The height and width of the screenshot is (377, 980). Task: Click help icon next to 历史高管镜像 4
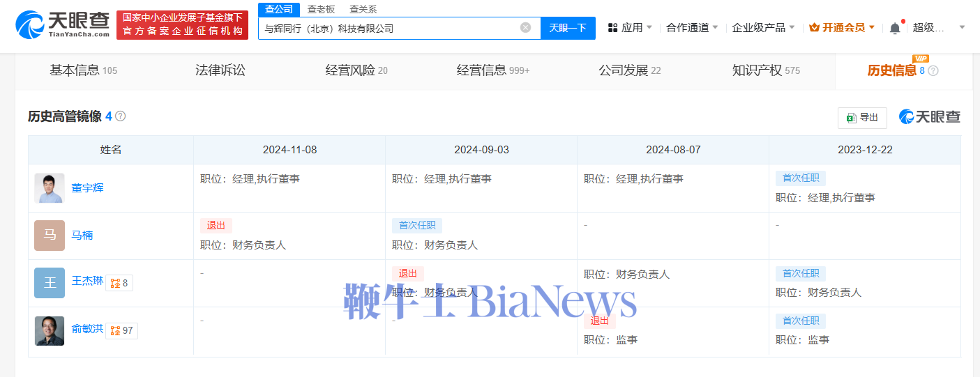click(x=120, y=116)
